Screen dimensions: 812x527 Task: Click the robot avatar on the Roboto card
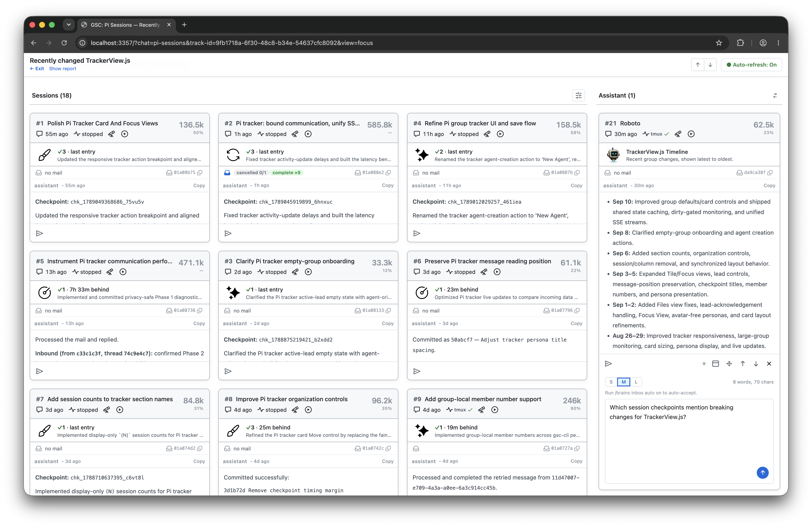(613, 155)
